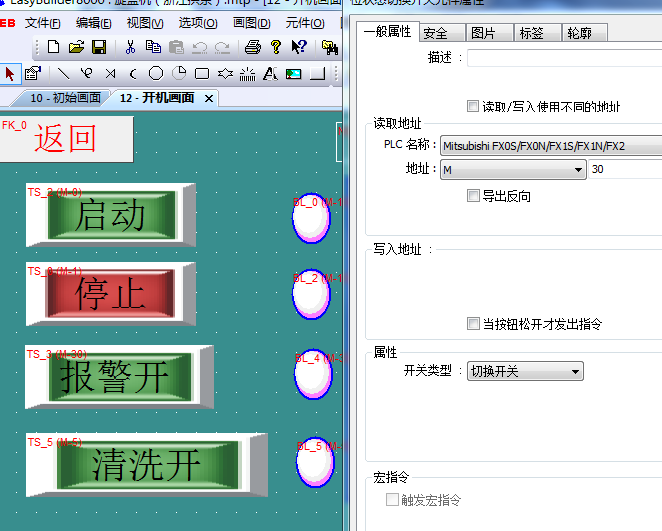Click the Cut scissors icon
Screen dimensions: 662x531
(130, 47)
